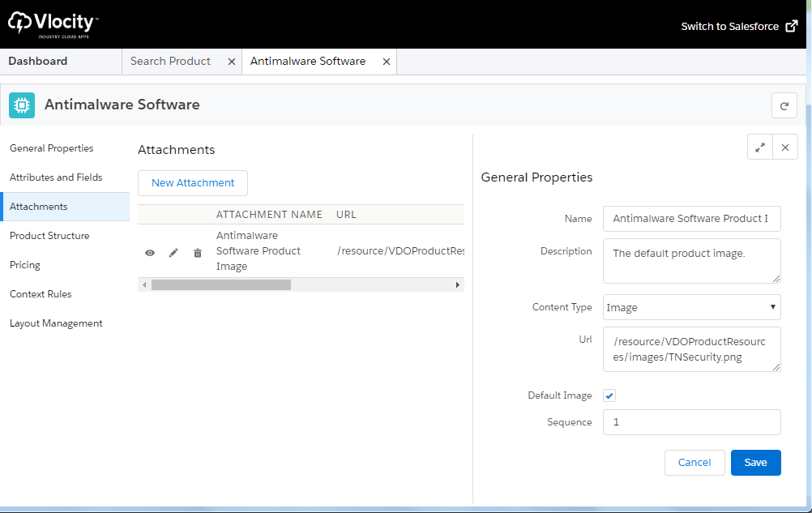
Task: Open the Content Type dropdown
Action: click(x=691, y=307)
